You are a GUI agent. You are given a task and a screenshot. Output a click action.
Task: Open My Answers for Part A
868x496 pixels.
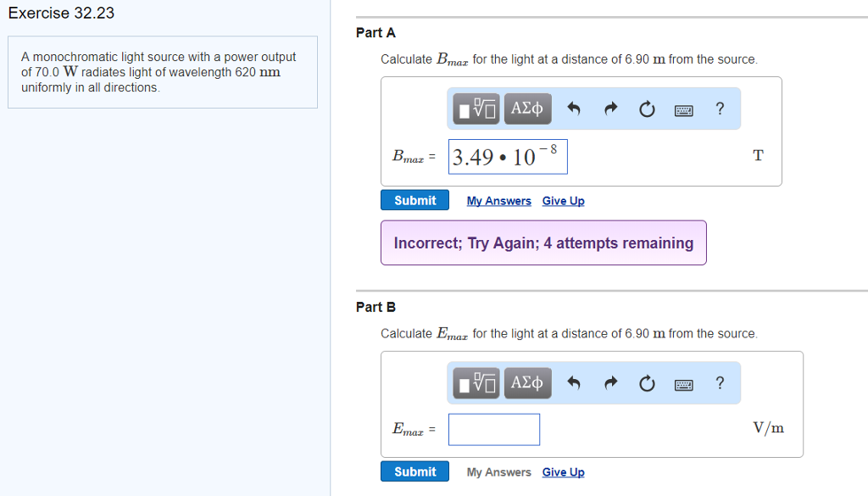click(x=498, y=200)
